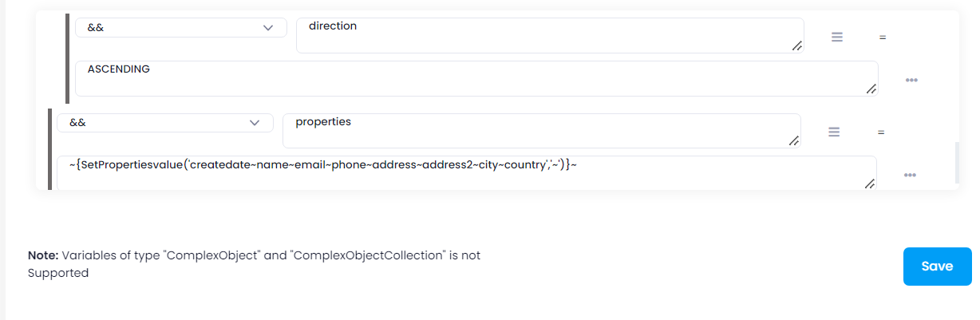980x320 pixels.
Task: Open the && dropdown in the direction row
Action: click(x=180, y=28)
